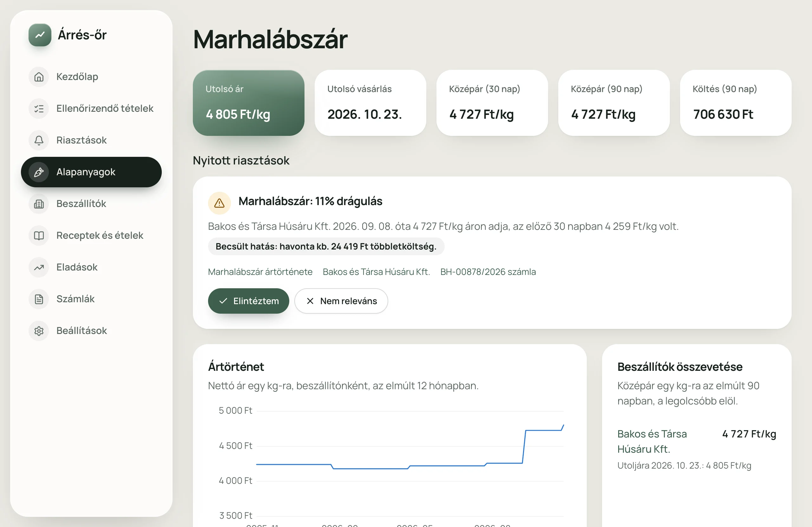
Task: Click the bell icon beside Riasztások
Action: click(39, 140)
